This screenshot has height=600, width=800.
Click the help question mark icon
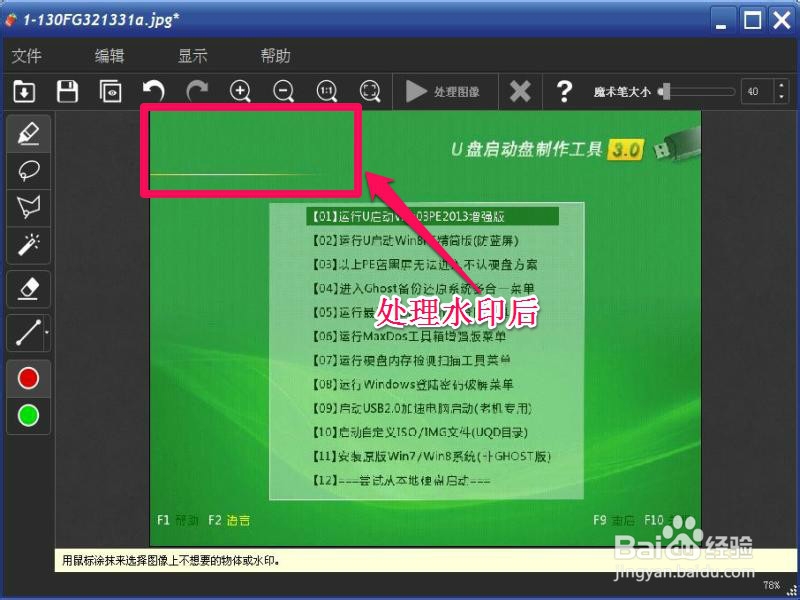565,91
